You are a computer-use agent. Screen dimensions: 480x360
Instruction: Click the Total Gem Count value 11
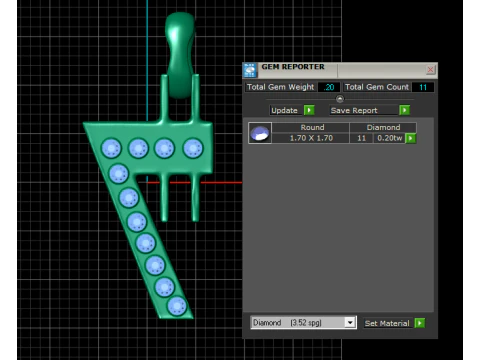coord(423,87)
